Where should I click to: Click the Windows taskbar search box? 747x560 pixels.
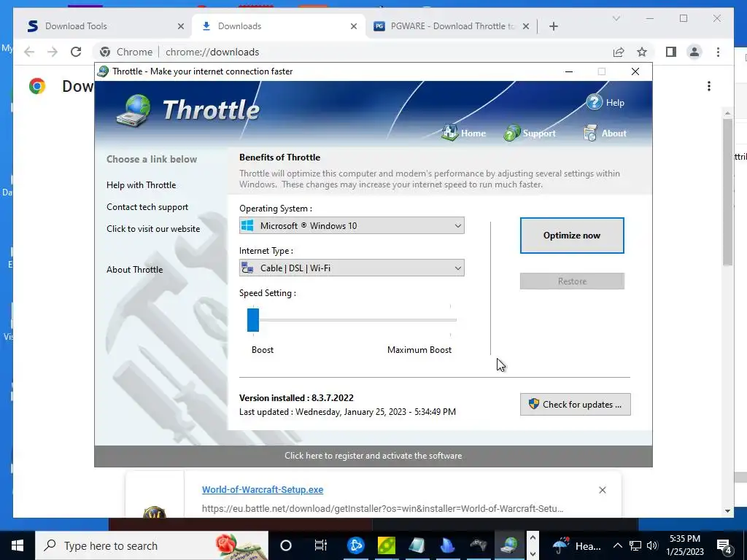pos(152,545)
